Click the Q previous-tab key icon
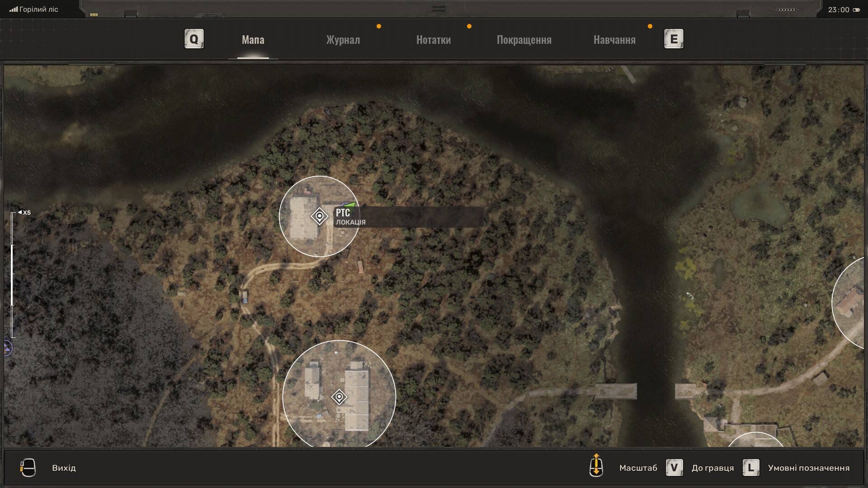This screenshot has width=868, height=488. [x=194, y=39]
